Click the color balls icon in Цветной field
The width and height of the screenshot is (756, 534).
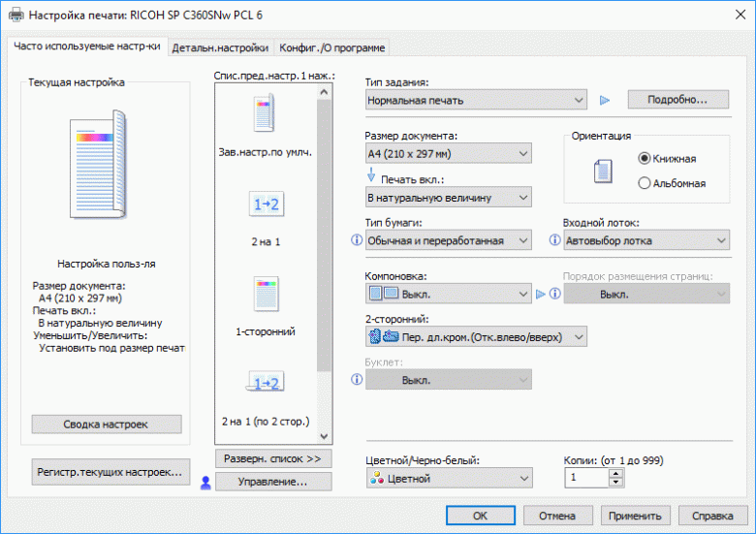pyautogui.click(x=377, y=478)
